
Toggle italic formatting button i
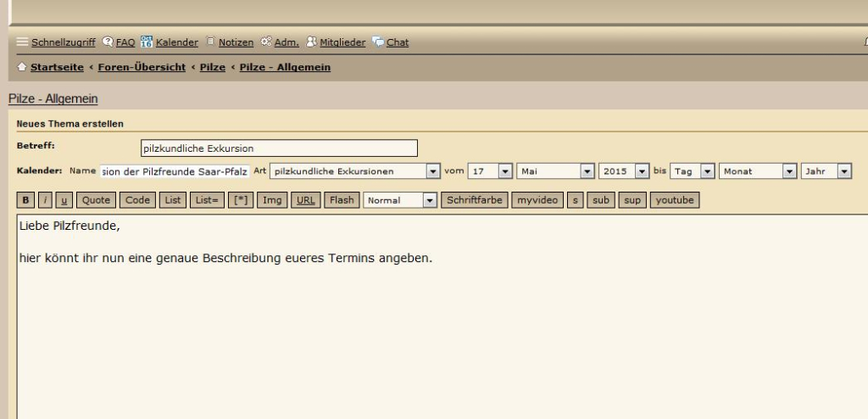coord(46,200)
